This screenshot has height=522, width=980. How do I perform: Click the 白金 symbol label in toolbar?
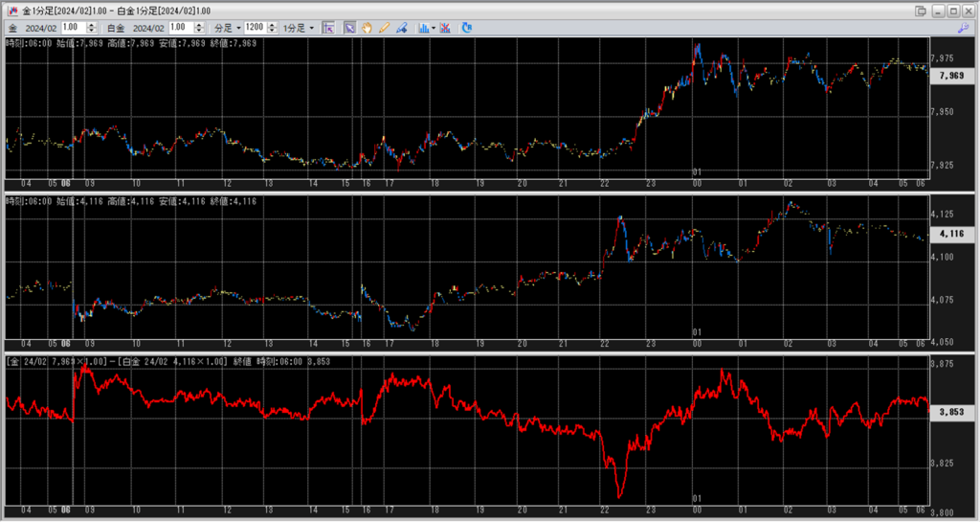pyautogui.click(x=115, y=28)
